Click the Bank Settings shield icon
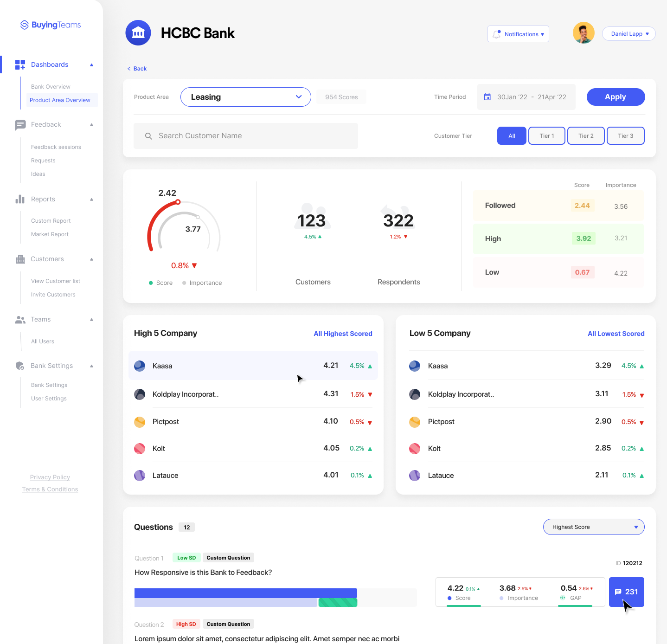The width and height of the screenshot is (667, 644). pos(20,366)
